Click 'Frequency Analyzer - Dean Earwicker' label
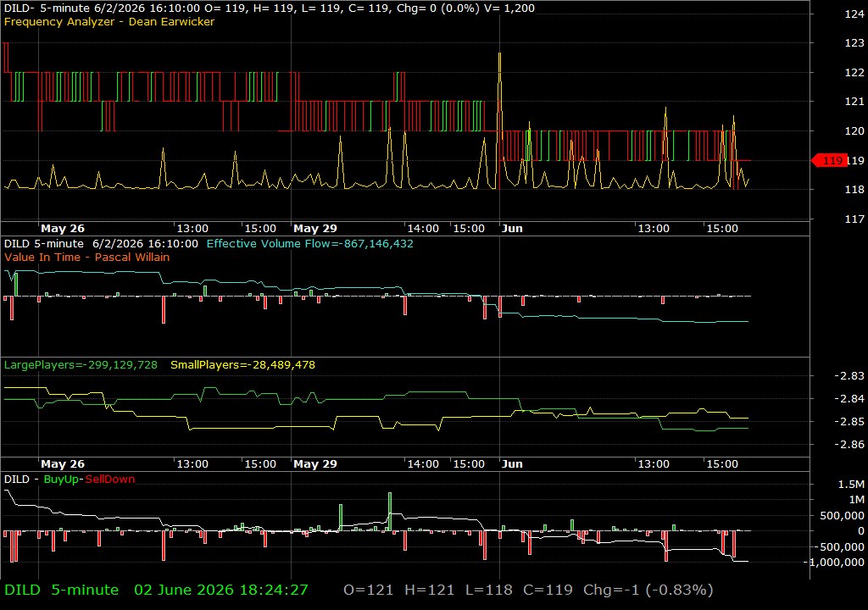 tap(109, 21)
